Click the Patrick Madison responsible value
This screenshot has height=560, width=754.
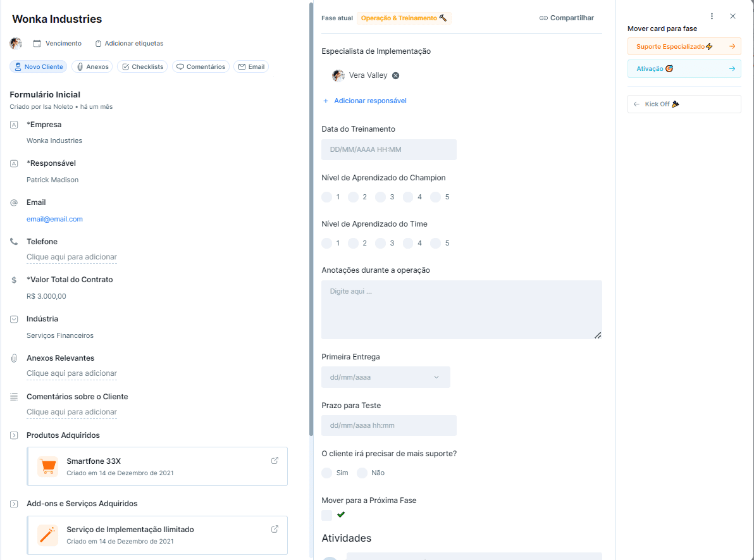click(x=53, y=180)
